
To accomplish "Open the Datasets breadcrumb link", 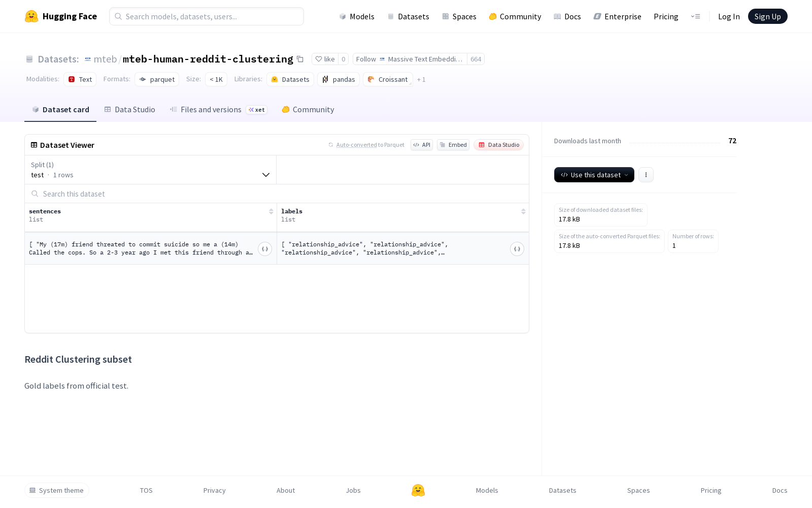I will tap(58, 59).
